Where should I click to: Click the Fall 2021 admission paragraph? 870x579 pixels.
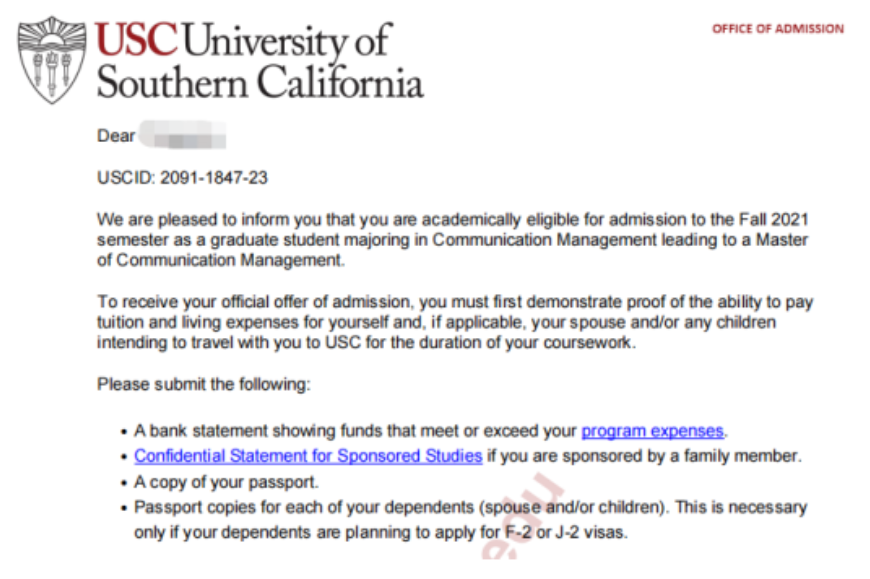pyautogui.click(x=452, y=240)
